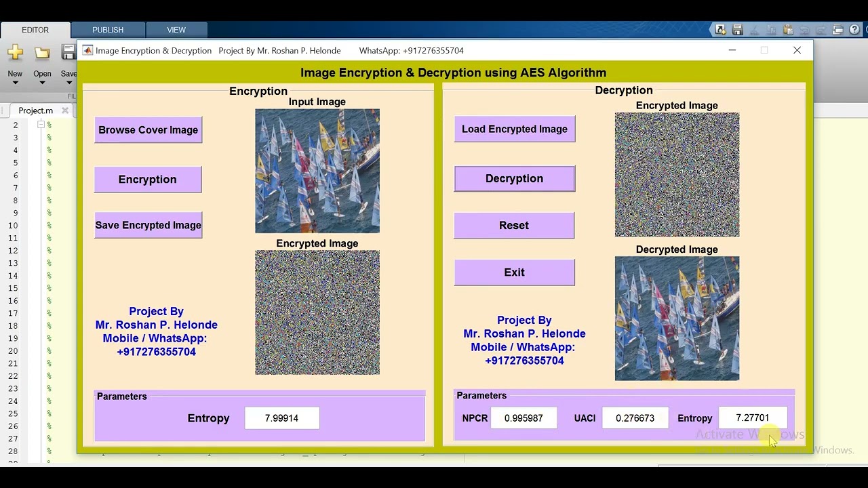Click the cut icon in quick access toolbar

pos(754,30)
